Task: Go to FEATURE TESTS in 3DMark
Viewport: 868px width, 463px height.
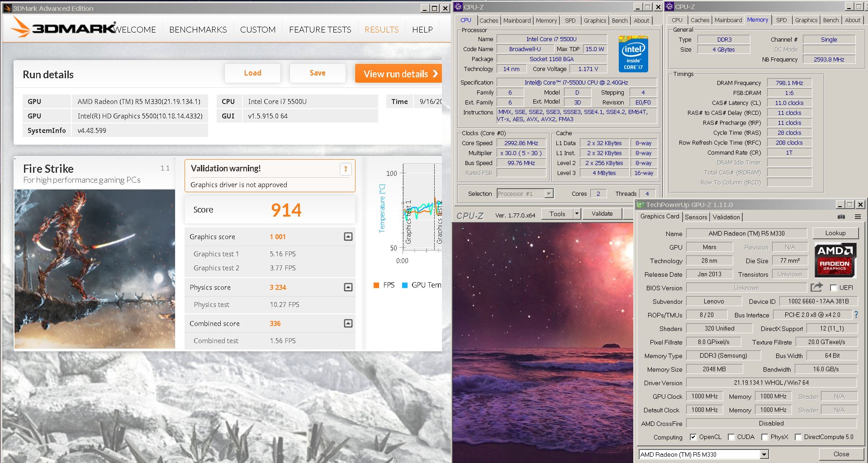Action: (x=320, y=29)
